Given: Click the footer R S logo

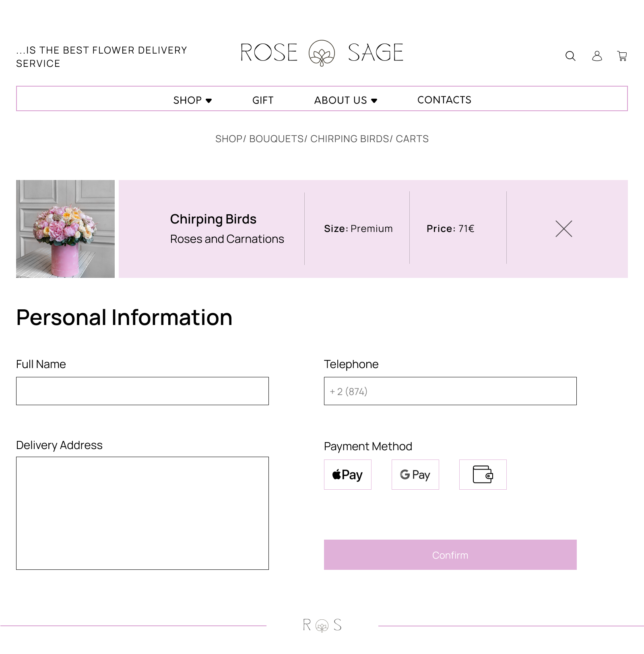Looking at the screenshot, I should pyautogui.click(x=322, y=625).
